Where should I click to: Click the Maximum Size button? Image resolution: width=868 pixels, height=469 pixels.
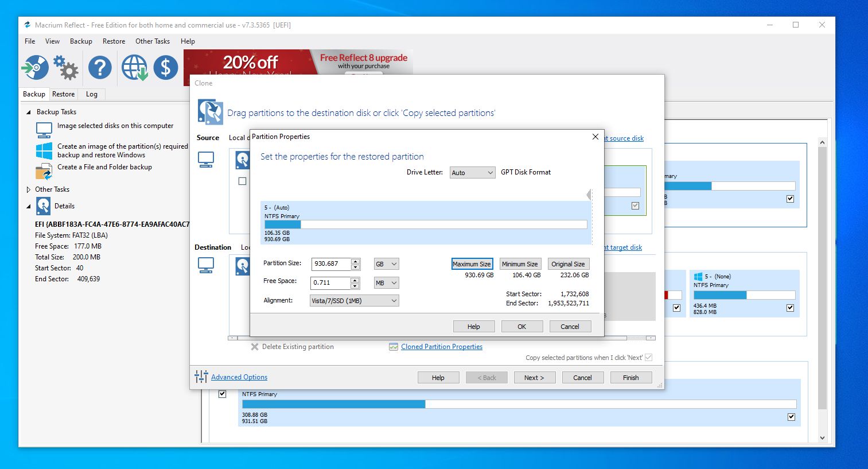coord(472,264)
